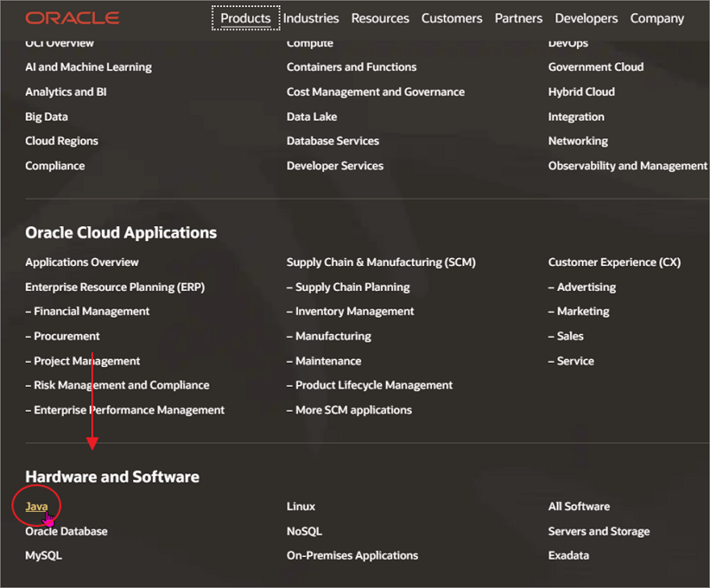Open Oracle Database page
This screenshot has height=588, width=710.
(66, 531)
